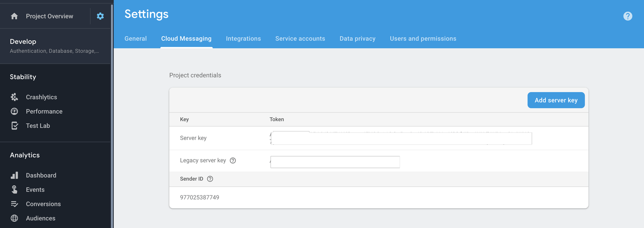This screenshot has width=644, height=228.
Task: Click the Conversions icon in sidebar
Action: click(14, 204)
